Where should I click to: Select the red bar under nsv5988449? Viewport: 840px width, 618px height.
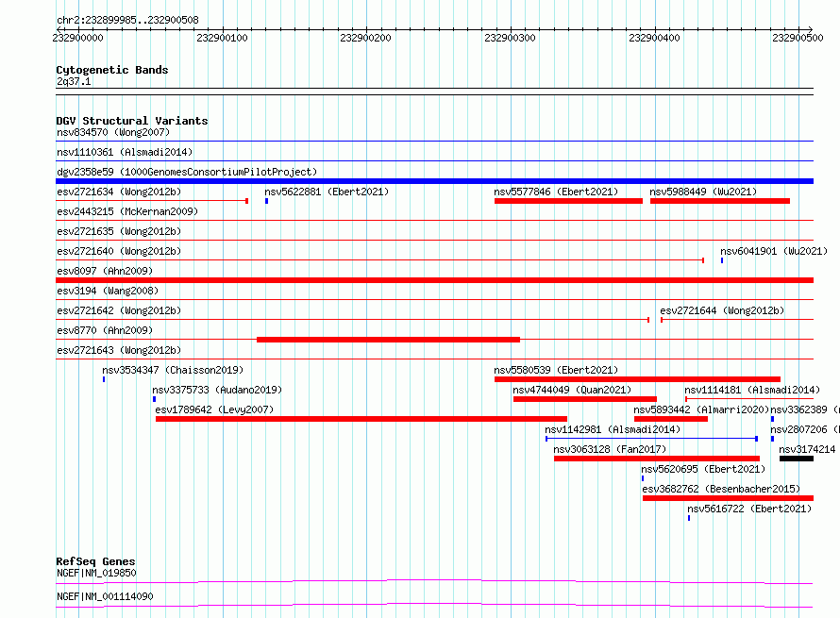[720, 201]
